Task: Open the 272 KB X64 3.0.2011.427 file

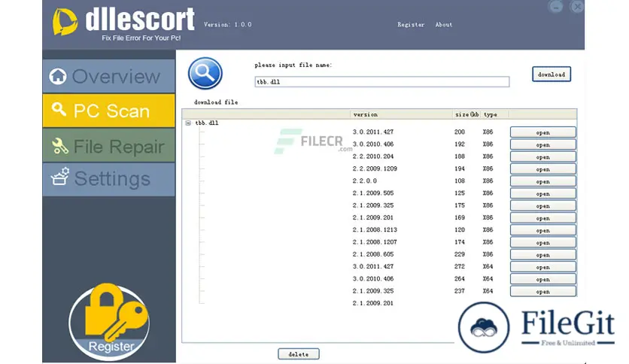Action: tap(542, 266)
